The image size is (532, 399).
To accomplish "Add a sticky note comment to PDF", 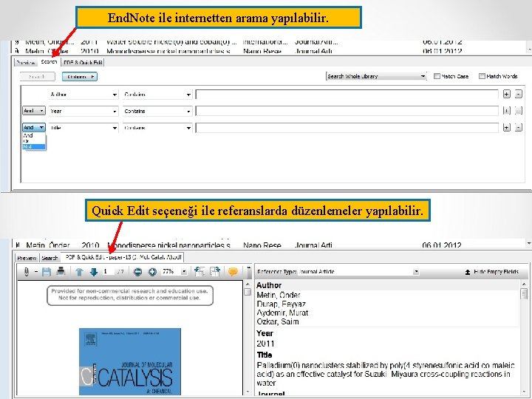I will 233,272.
